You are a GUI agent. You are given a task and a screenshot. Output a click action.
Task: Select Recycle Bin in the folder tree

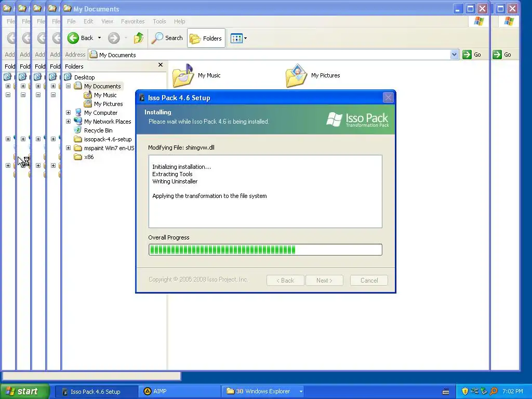98,130
